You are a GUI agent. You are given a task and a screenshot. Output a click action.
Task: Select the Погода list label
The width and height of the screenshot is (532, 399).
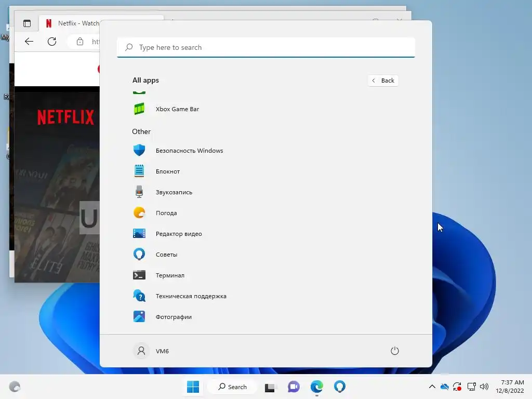pyautogui.click(x=166, y=213)
